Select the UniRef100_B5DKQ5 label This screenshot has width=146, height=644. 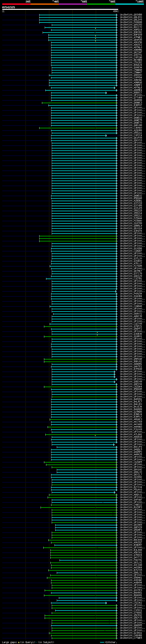(x=131, y=389)
